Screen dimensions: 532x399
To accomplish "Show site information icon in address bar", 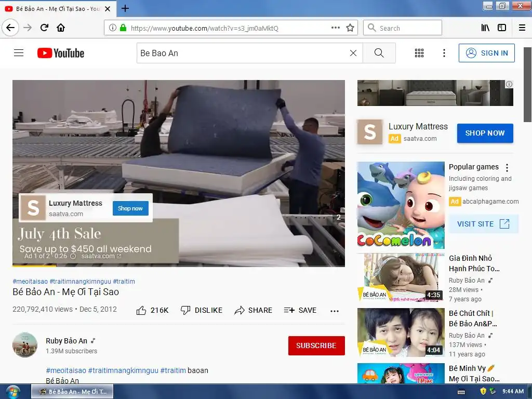I will click(113, 28).
